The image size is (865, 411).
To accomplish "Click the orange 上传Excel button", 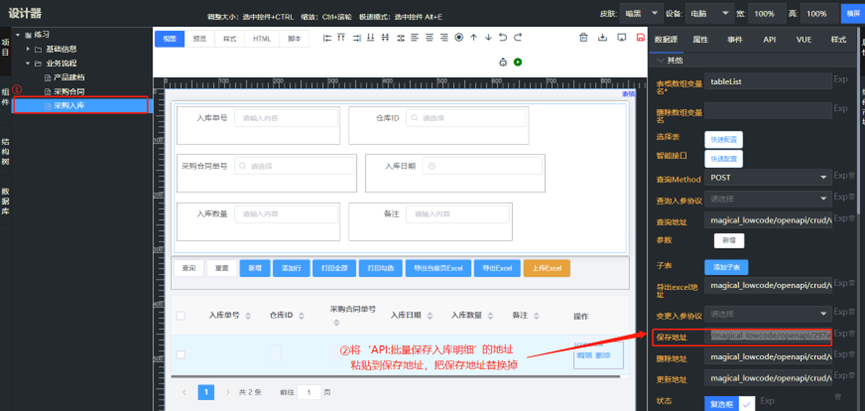I will pos(547,268).
